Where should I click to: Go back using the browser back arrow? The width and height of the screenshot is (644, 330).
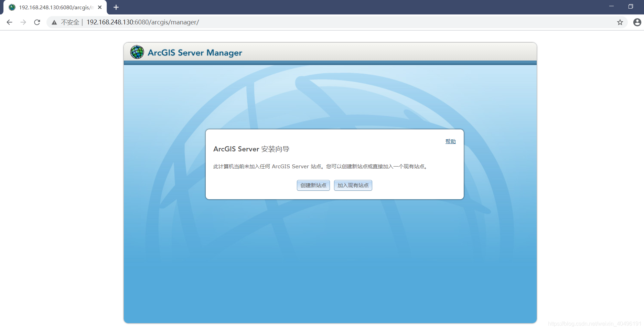point(9,22)
